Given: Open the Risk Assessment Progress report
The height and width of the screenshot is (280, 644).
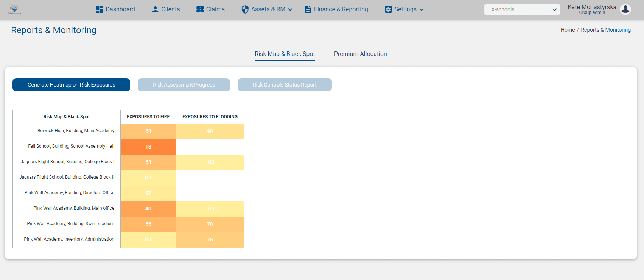Looking at the screenshot, I should tap(184, 85).
